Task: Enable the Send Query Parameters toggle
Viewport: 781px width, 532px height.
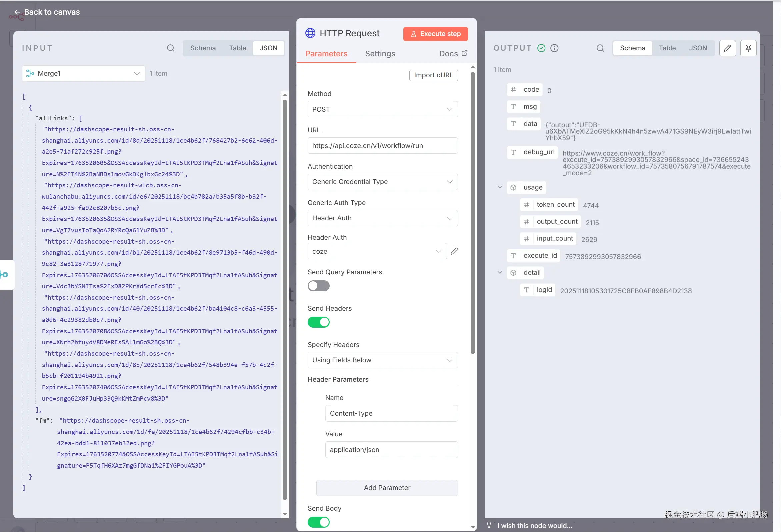Action: [318, 286]
